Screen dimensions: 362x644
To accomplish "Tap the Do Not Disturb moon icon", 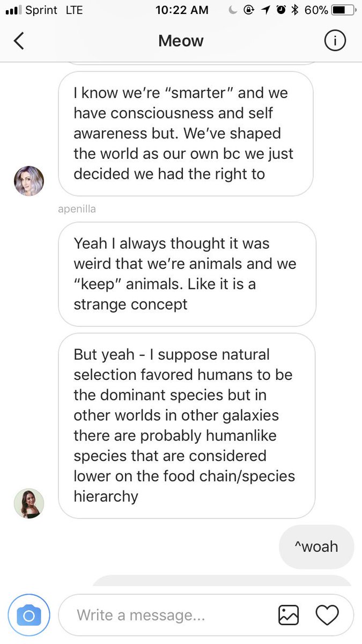I will 233,10.
